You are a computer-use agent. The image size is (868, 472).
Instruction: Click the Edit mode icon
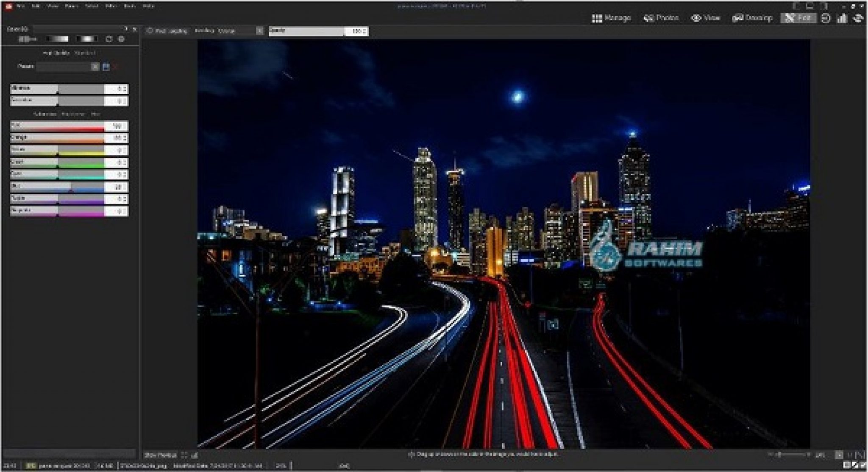(798, 18)
